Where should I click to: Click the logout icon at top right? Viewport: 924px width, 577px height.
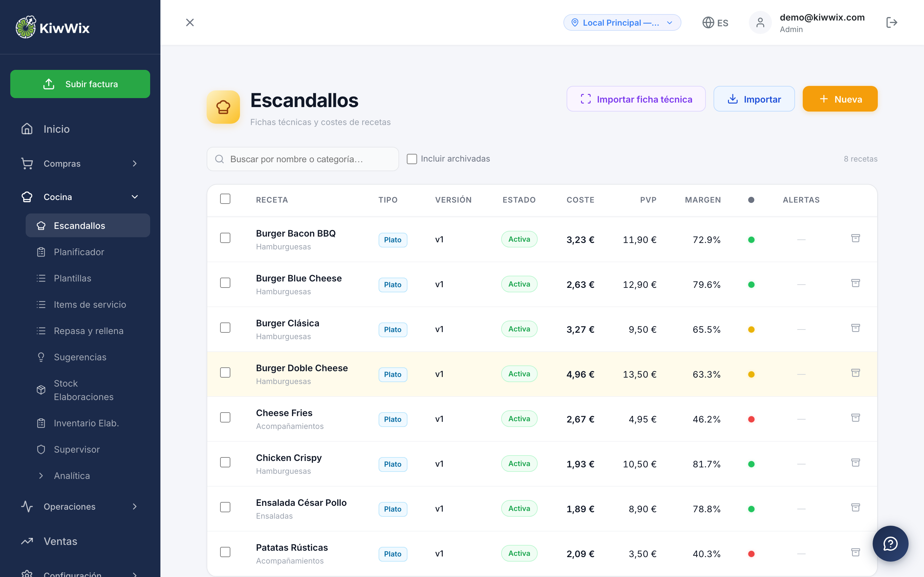point(892,22)
